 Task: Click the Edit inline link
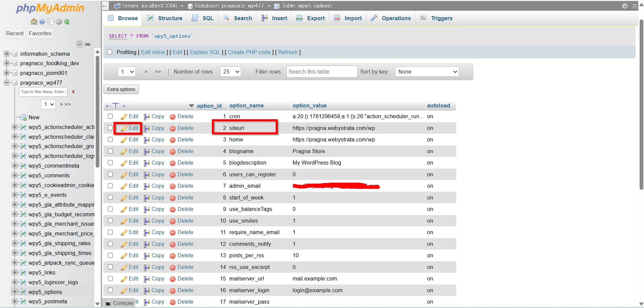coord(153,52)
